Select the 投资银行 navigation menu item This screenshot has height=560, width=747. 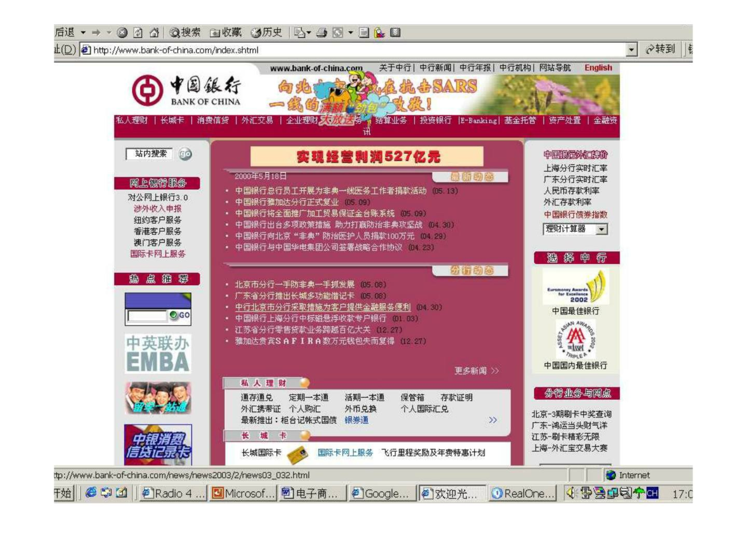(435, 120)
